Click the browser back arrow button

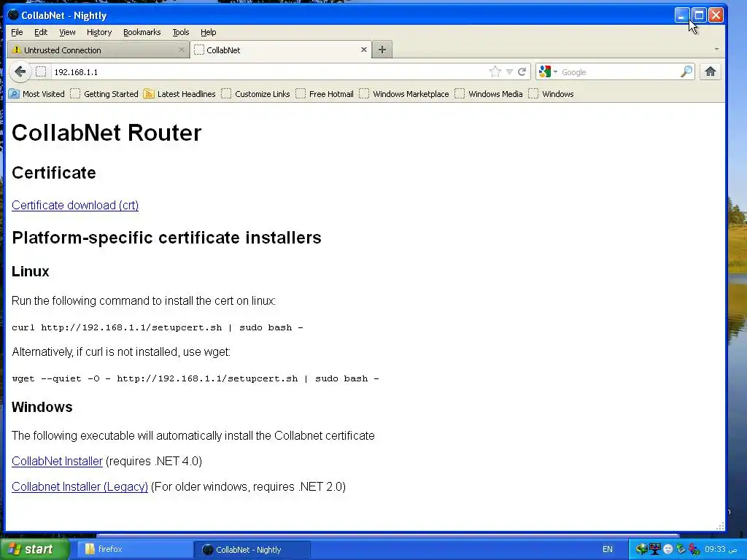coord(20,72)
